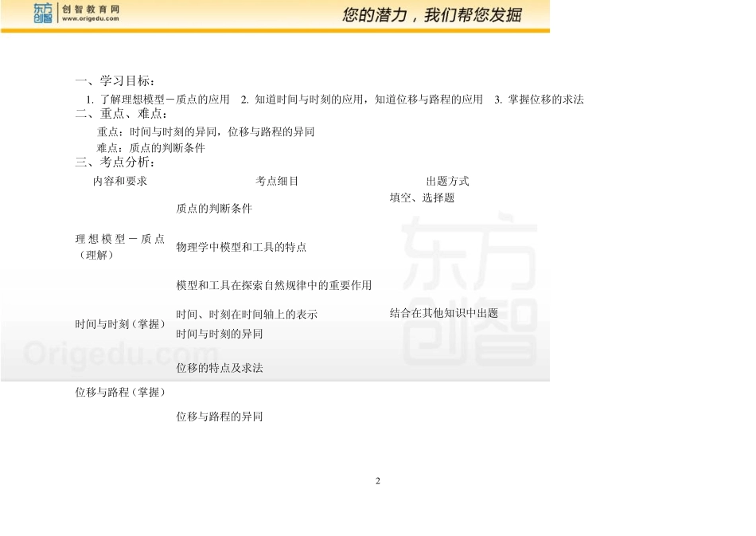Click the 东方创智 logo icon in header
756x536 pixels.
click(43, 13)
